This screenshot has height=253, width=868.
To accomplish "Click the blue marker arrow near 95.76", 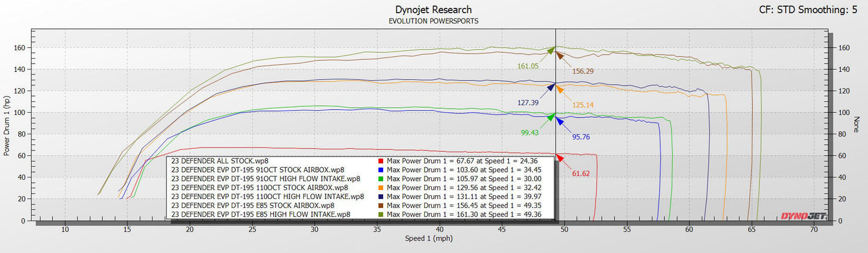I will click(x=560, y=121).
